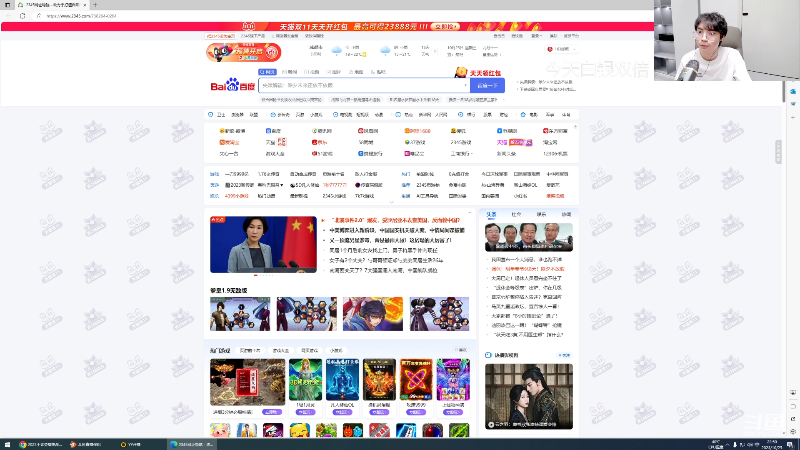This screenshot has width=800, height=450.
Task: Switch to the second taskbar app window
Action: tap(86, 444)
